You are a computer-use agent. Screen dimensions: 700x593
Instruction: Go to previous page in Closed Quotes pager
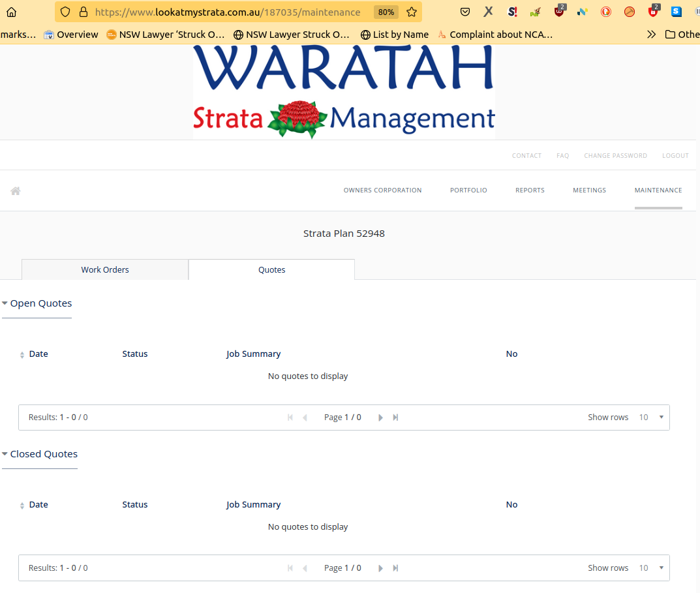(305, 568)
